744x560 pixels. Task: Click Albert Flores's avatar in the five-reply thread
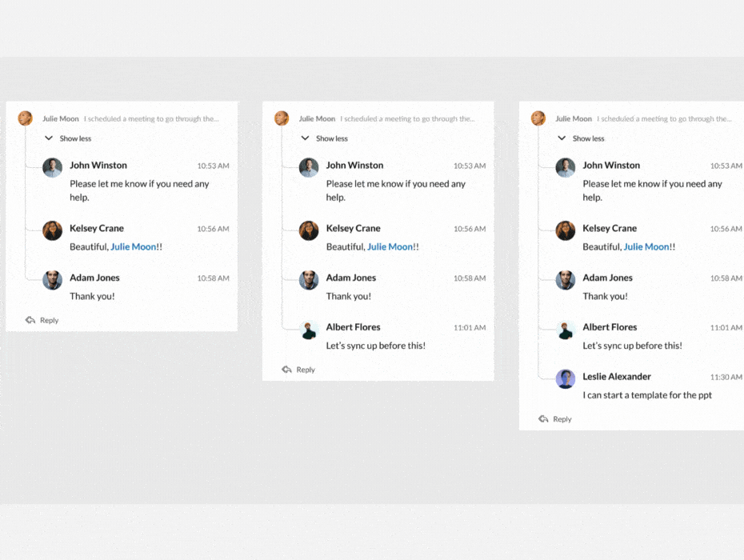566,330
